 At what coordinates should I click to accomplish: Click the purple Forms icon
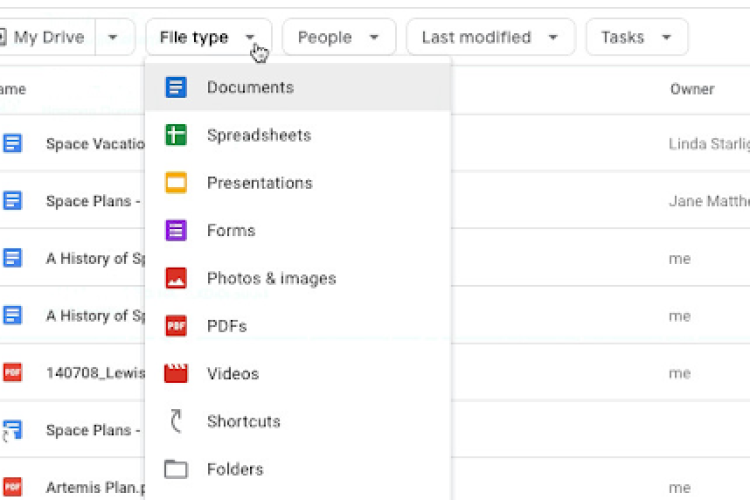click(176, 231)
